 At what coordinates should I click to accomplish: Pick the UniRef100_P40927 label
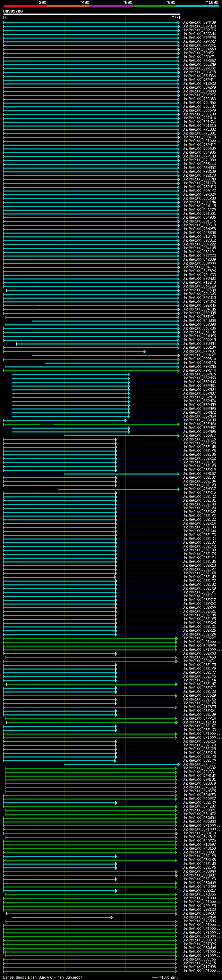point(199,799)
